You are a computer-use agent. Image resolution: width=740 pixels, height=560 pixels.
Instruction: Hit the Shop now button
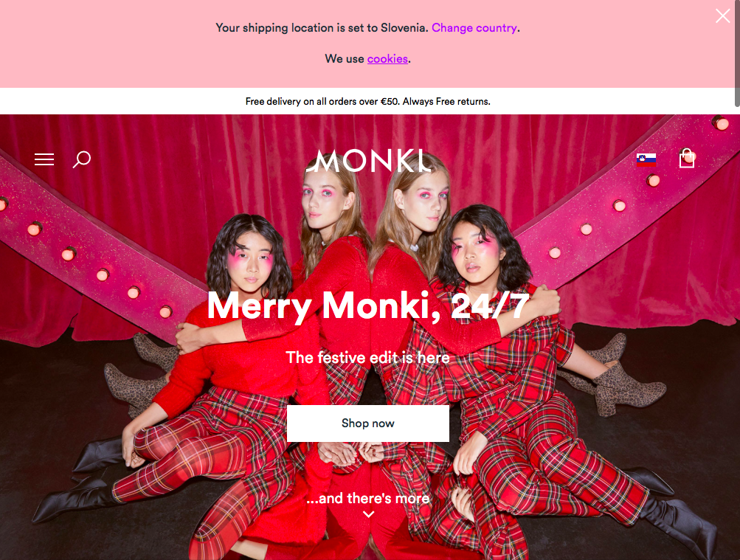[368, 424]
